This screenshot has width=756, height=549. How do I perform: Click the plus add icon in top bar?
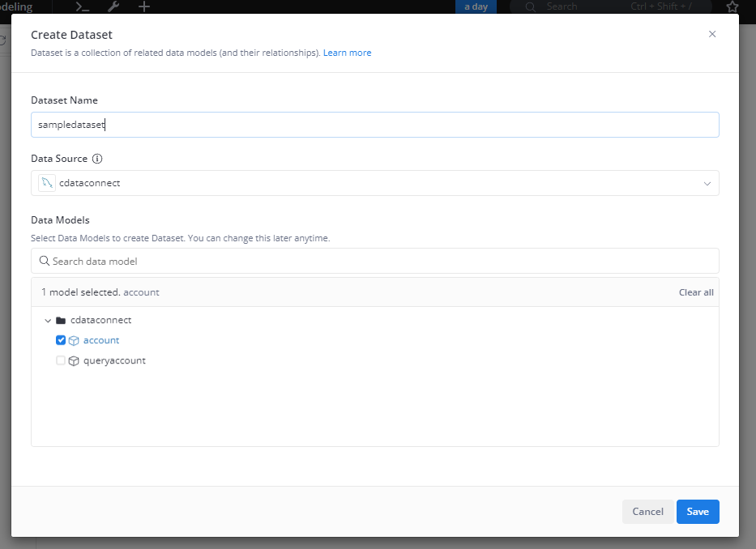(144, 6)
